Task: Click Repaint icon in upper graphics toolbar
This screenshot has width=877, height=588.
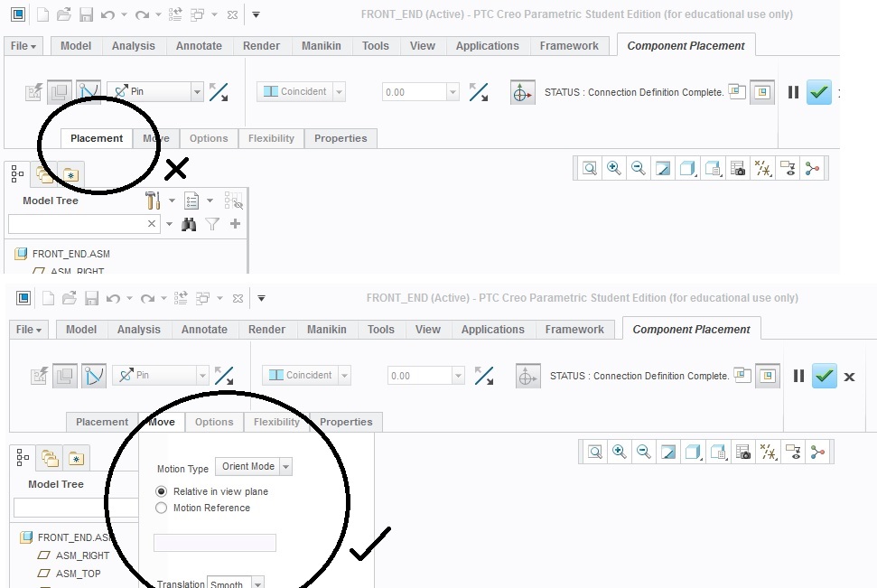Action: point(663,168)
